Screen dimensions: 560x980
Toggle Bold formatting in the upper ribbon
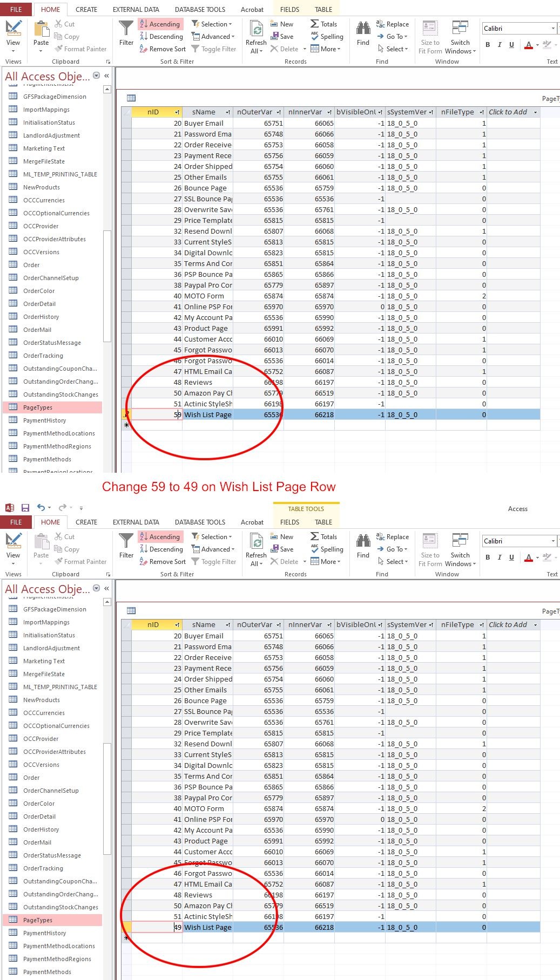(488, 45)
